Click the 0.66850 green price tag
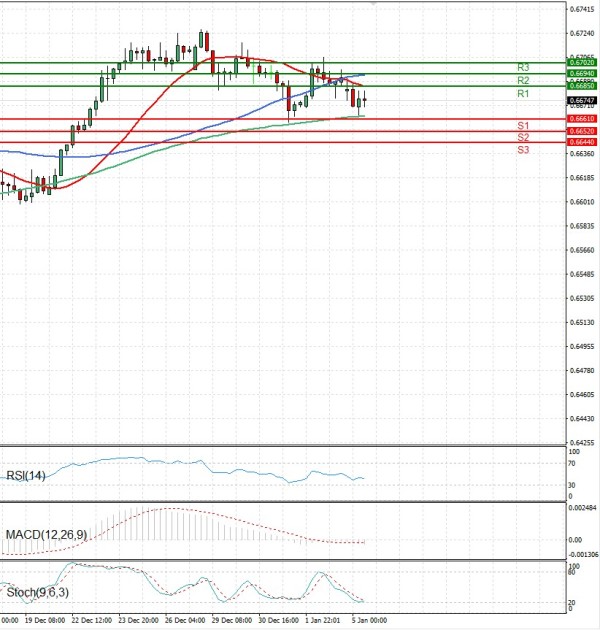The width and height of the screenshot is (600, 630). pos(581,86)
